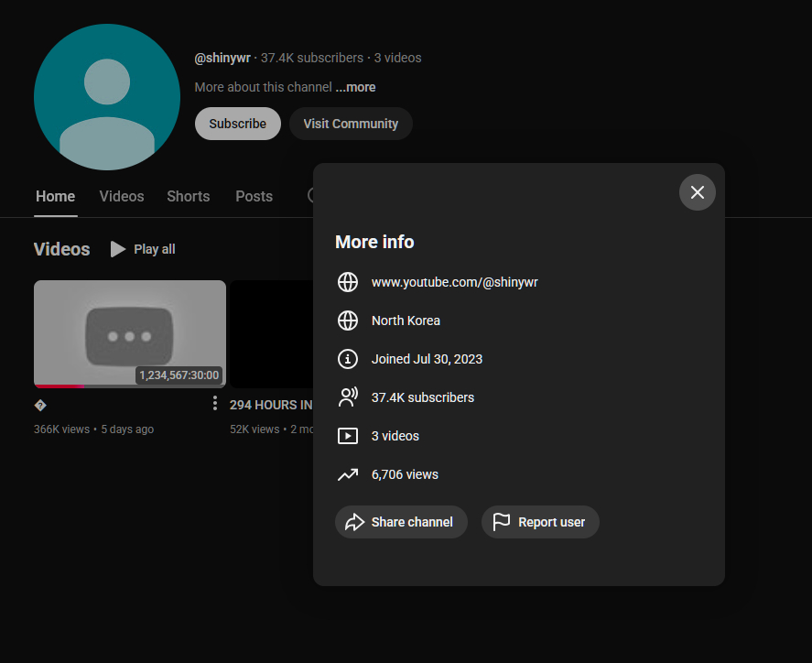Subscribe to the @shinywr channel
Screen dimensions: 812x663
237,124
